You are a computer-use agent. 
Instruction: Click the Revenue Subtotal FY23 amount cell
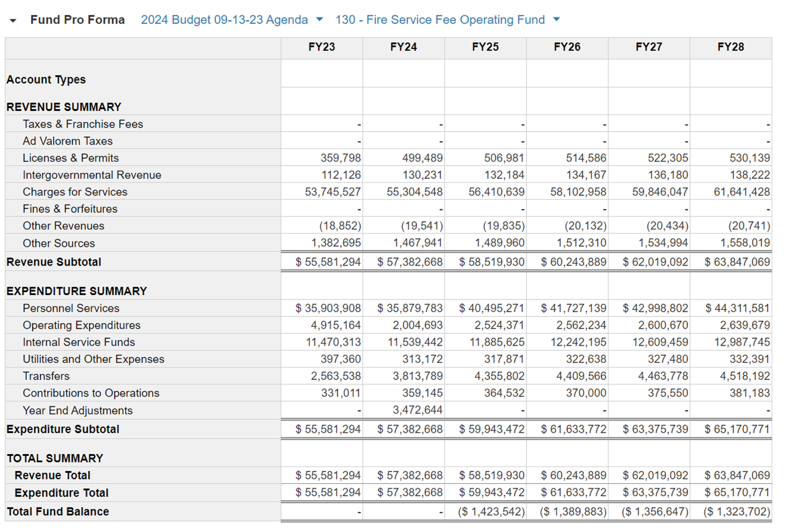tap(328, 262)
